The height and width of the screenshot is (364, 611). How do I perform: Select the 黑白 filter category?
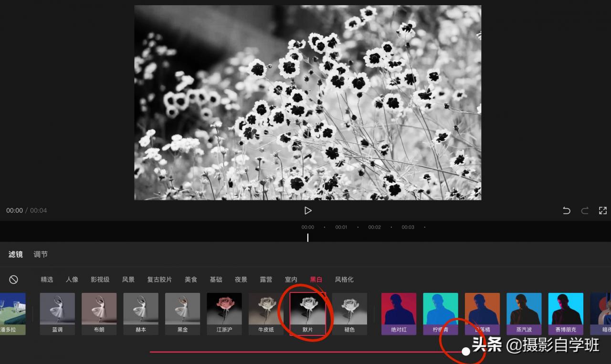pos(316,280)
